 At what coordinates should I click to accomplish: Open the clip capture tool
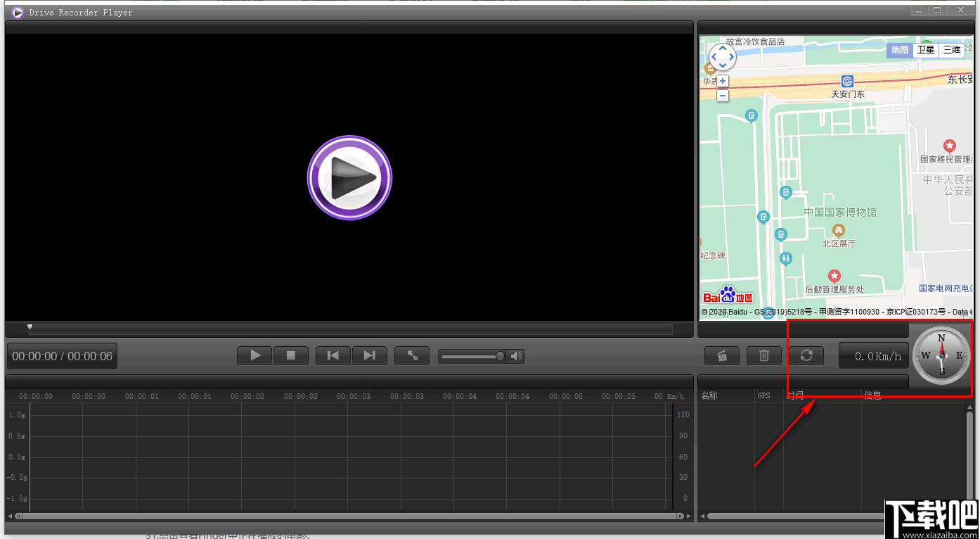tap(722, 355)
